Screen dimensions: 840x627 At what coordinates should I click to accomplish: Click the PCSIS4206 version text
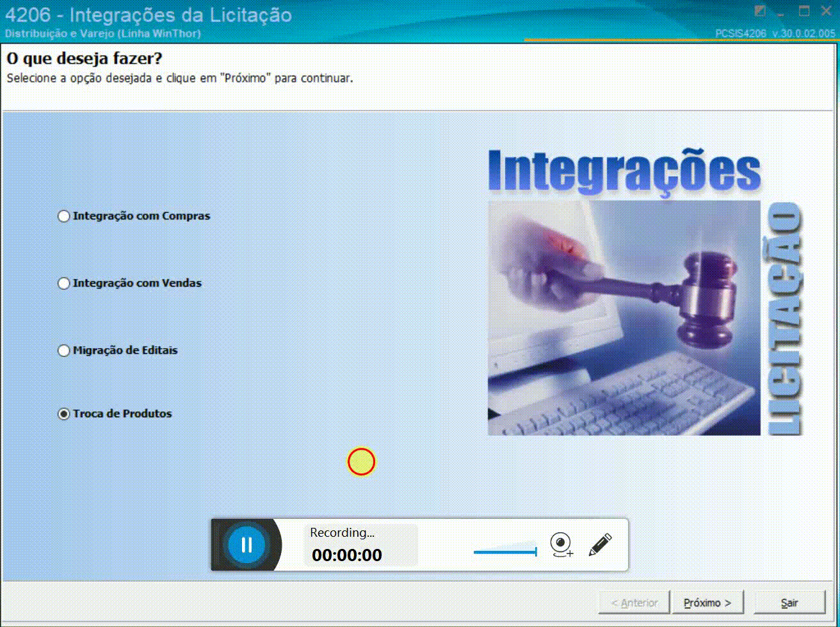pyautogui.click(x=776, y=33)
